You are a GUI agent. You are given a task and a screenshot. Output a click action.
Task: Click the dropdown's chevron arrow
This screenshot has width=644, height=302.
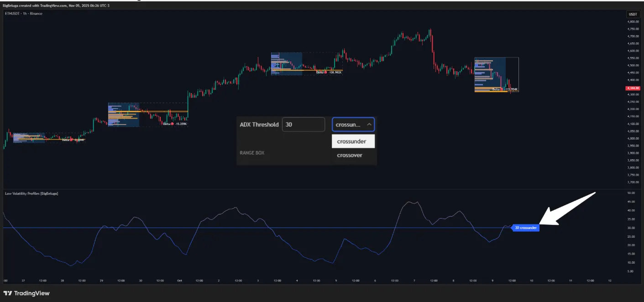(369, 124)
